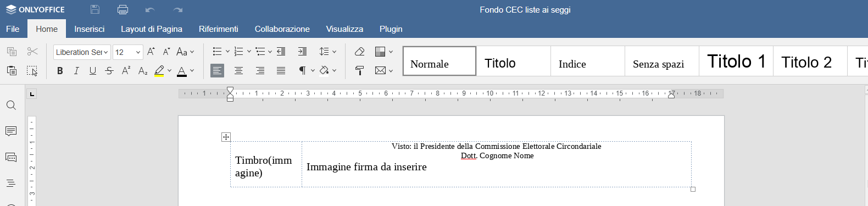Decrease paragraph indent
868x206 pixels.
tap(281, 52)
